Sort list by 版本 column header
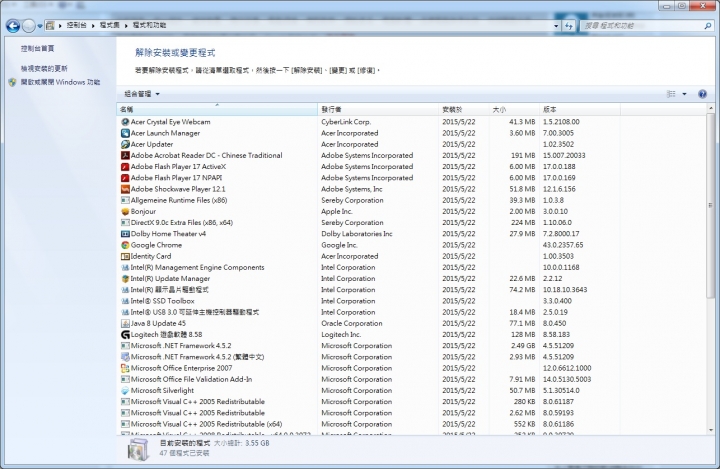Screen dimensions: 720x469 click(579, 109)
